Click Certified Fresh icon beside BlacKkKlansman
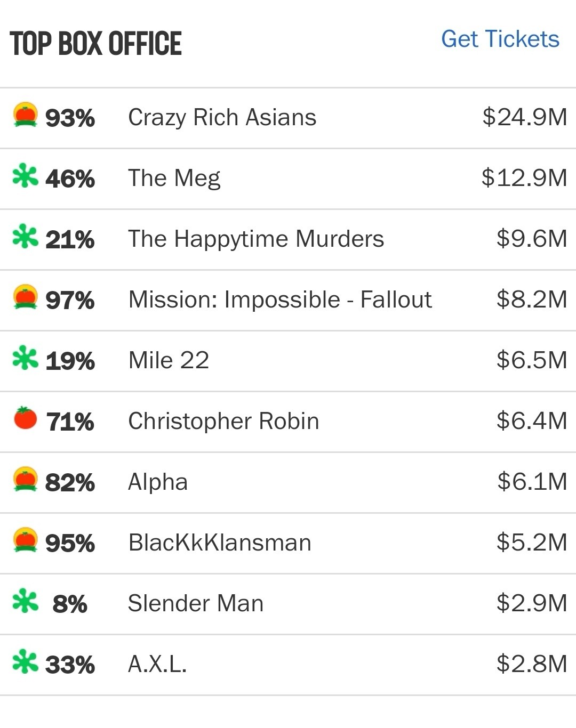 (26, 540)
